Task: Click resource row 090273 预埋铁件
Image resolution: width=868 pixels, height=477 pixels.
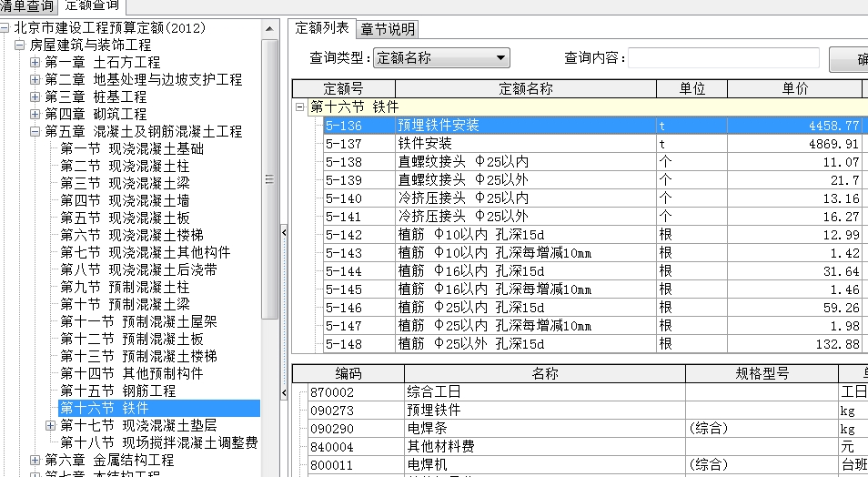Action: [x=588, y=411]
